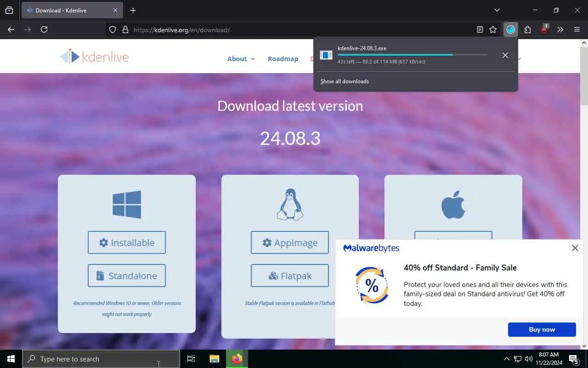Open the notification center icon

point(573,359)
